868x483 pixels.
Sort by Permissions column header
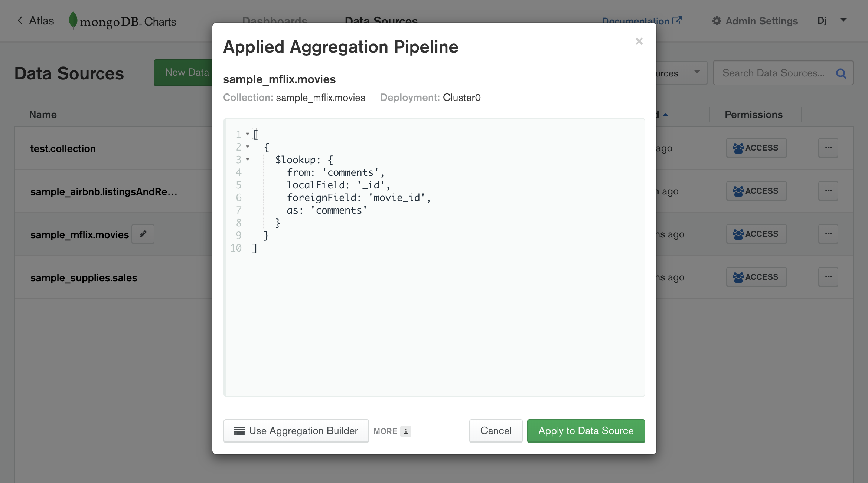point(754,115)
